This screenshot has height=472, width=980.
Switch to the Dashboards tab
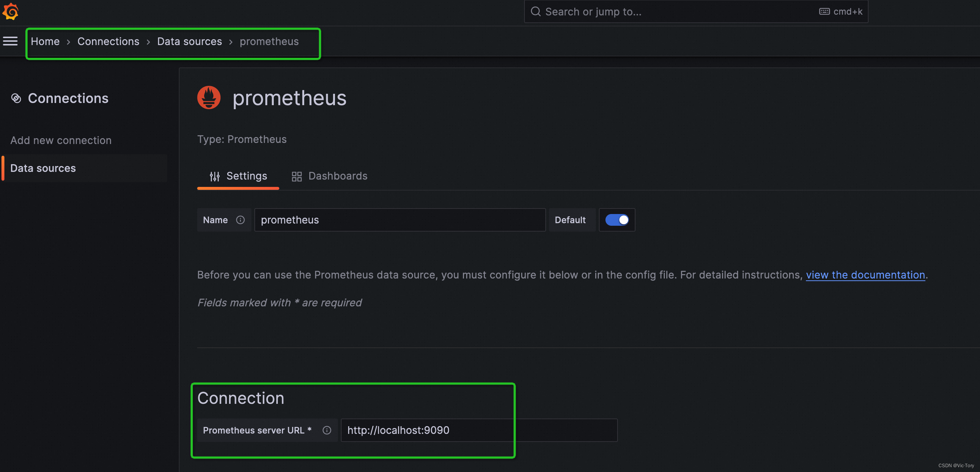(329, 176)
